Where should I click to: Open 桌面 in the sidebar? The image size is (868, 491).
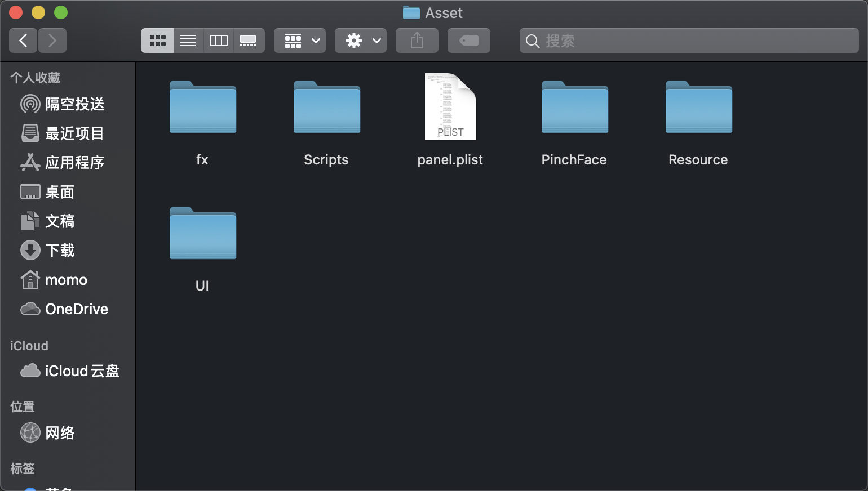[x=68, y=192]
